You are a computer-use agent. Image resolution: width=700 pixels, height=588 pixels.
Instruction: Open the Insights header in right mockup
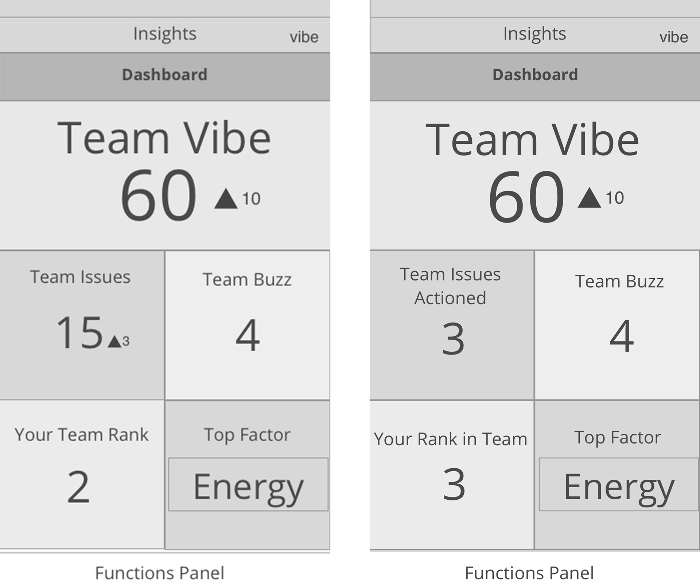(x=535, y=35)
